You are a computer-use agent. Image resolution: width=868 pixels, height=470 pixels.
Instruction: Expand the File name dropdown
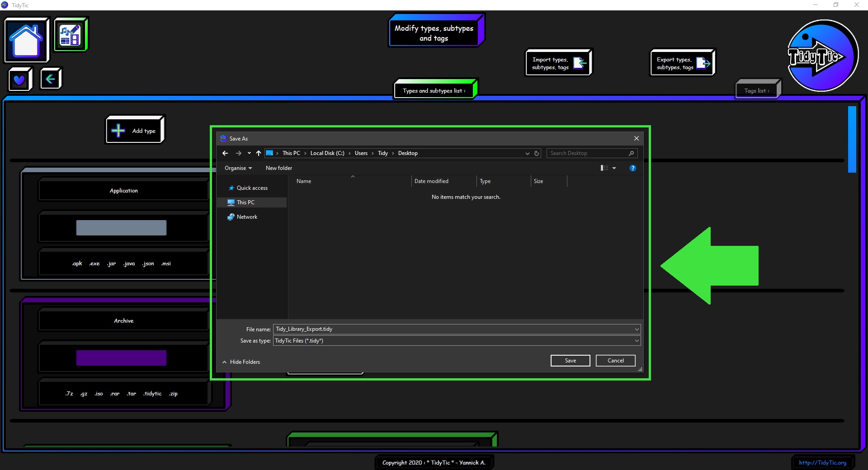[637, 329]
